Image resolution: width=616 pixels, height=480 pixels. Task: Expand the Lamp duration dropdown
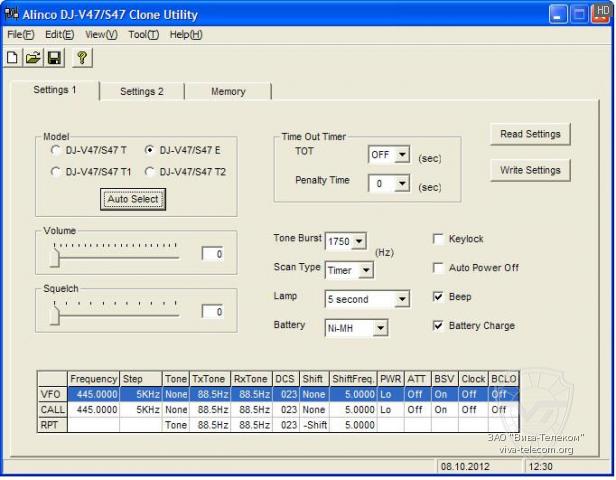coord(401,299)
